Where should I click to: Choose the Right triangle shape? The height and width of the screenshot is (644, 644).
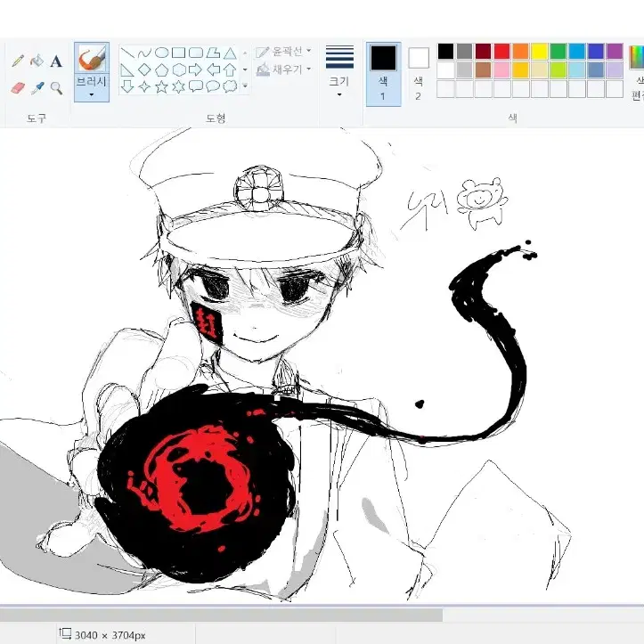[x=127, y=69]
